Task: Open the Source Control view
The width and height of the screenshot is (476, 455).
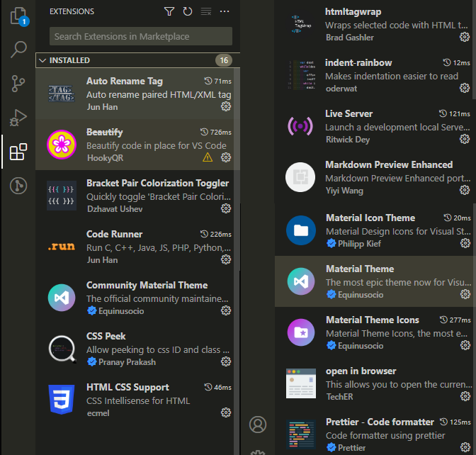Action: pyautogui.click(x=18, y=84)
